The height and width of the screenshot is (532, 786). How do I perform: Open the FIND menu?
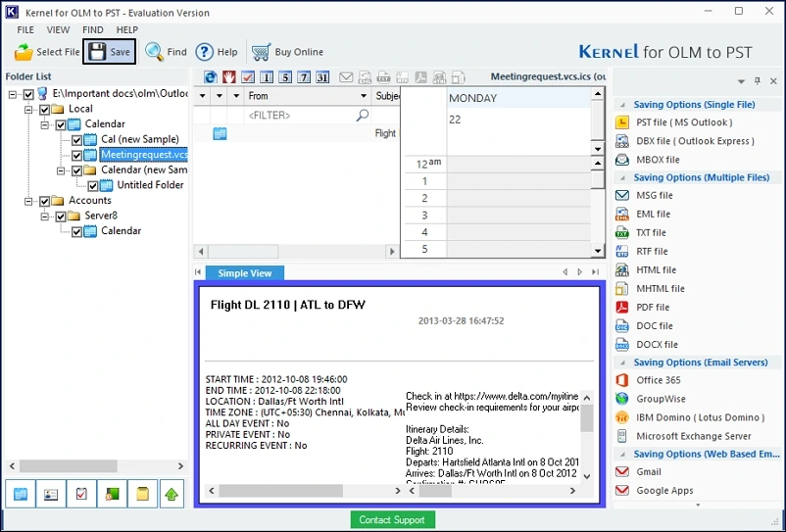(x=93, y=29)
